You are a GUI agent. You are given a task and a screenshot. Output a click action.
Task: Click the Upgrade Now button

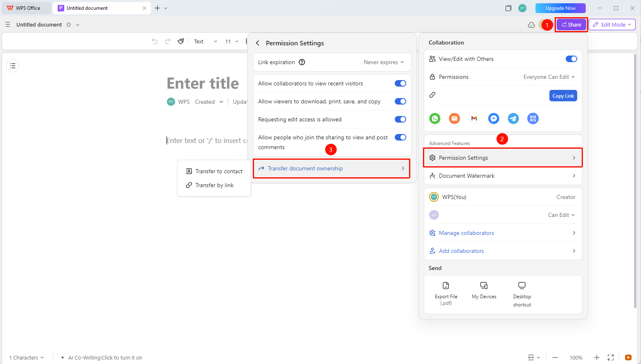click(x=560, y=8)
